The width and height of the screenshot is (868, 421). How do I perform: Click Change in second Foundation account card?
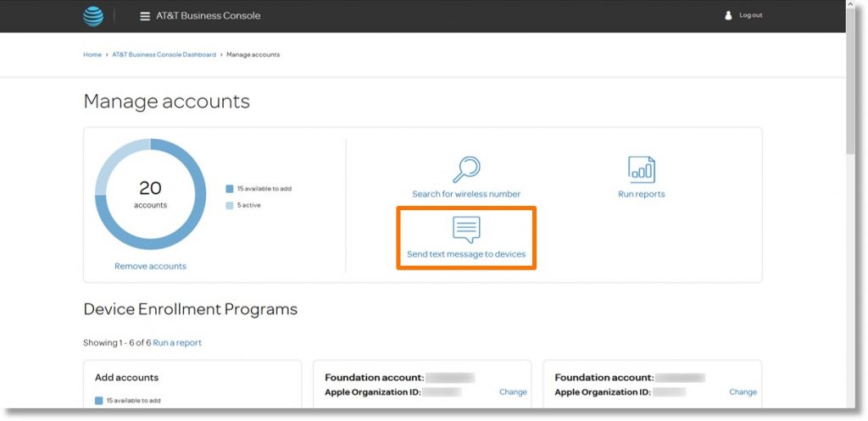743,391
